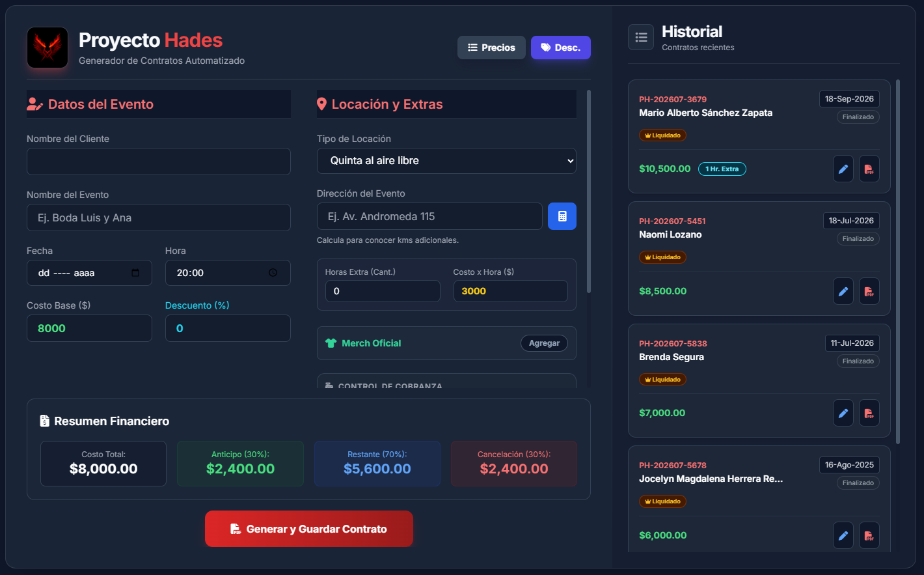Open the Precios list button
Viewport: 924px width, 575px height.
point(491,48)
